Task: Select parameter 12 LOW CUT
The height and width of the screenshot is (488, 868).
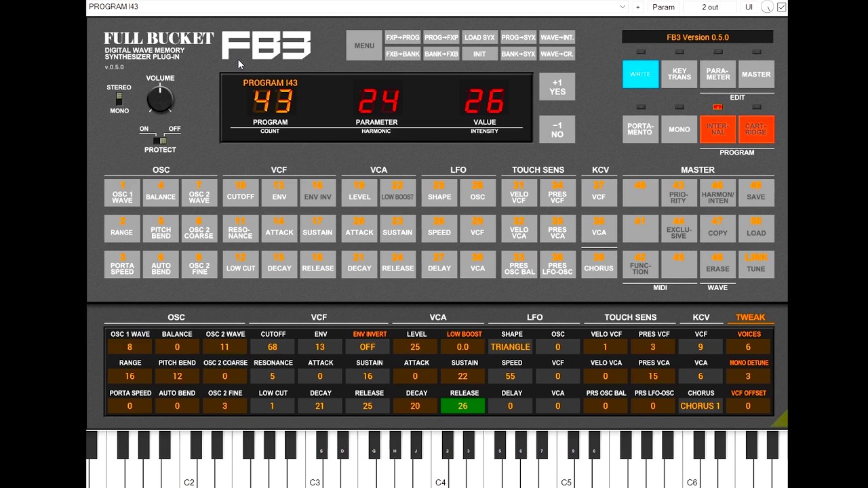Action: 241,264
